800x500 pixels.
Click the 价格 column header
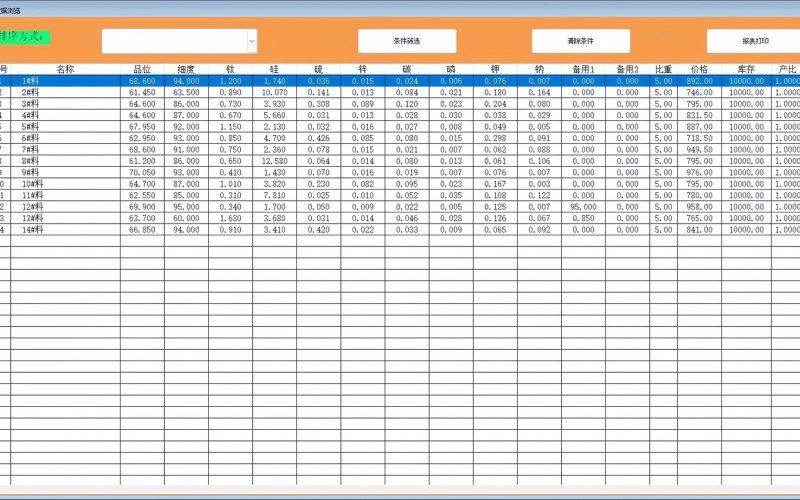tap(699, 70)
